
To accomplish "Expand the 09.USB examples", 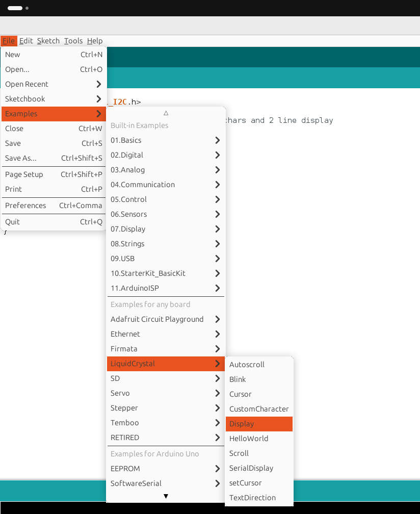I will [166, 259].
